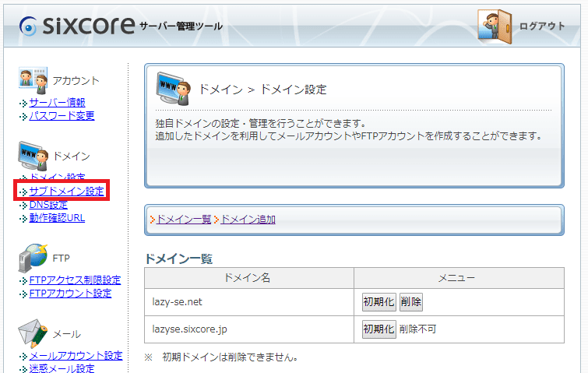Click ドメイン > ドメイン設定 heading
The image size is (588, 373).
point(262,90)
